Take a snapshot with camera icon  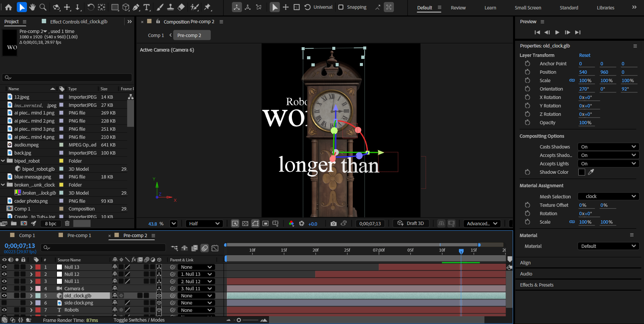coord(333,224)
